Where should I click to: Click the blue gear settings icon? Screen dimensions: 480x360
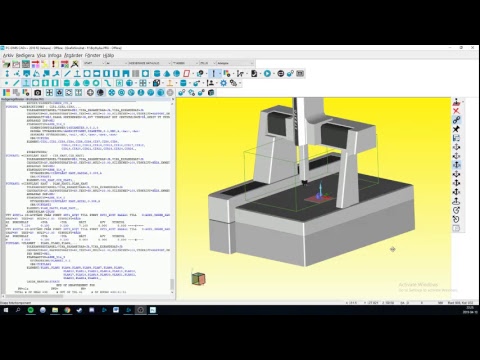click(223, 83)
